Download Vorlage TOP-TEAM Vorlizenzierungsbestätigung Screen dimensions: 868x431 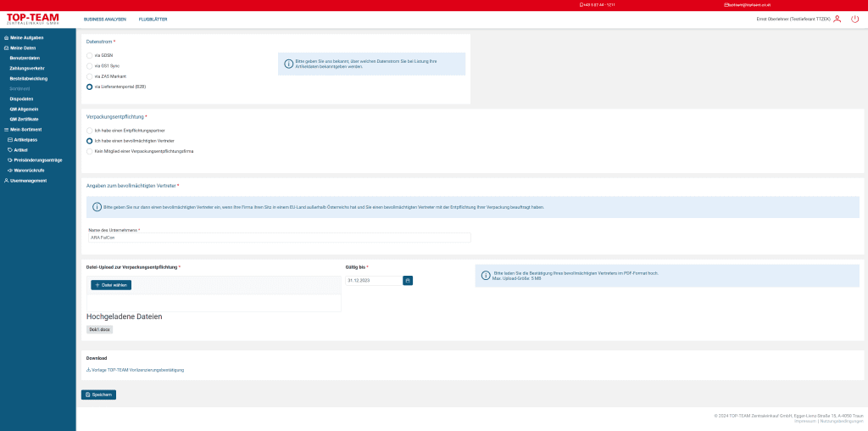point(136,370)
